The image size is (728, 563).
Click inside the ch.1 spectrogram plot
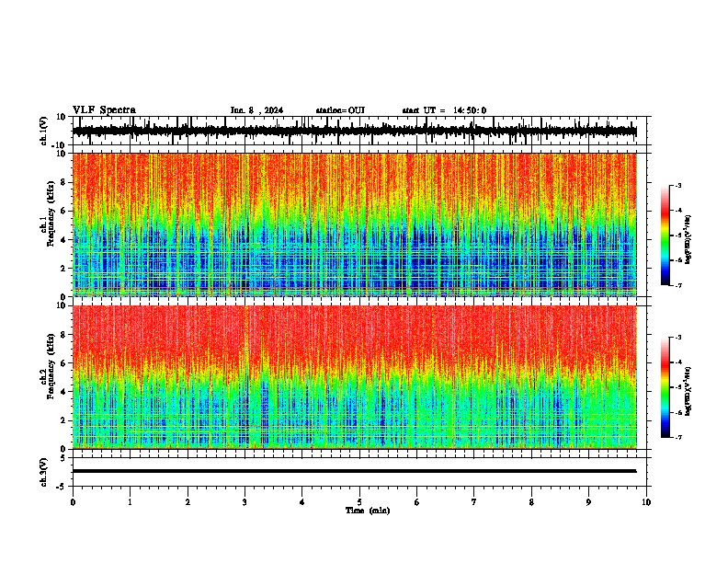pos(354,224)
